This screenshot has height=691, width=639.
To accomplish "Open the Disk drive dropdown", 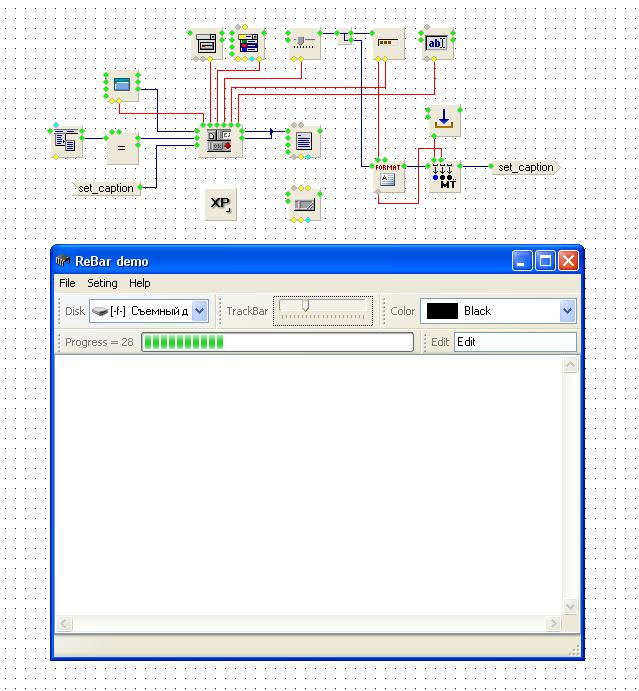I will point(199,311).
